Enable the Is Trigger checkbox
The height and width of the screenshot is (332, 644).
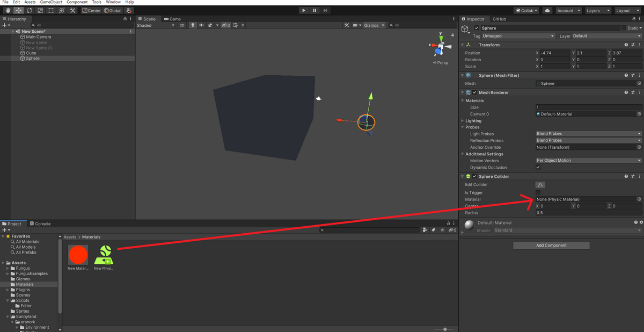[538, 192]
